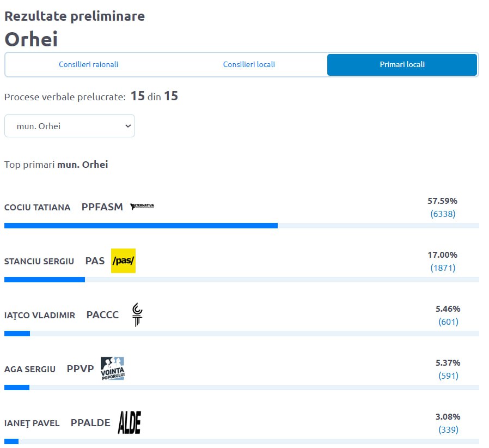489x448 pixels.
Task: Click Ianeț Pavel's vote count (339)
Action: click(449, 430)
